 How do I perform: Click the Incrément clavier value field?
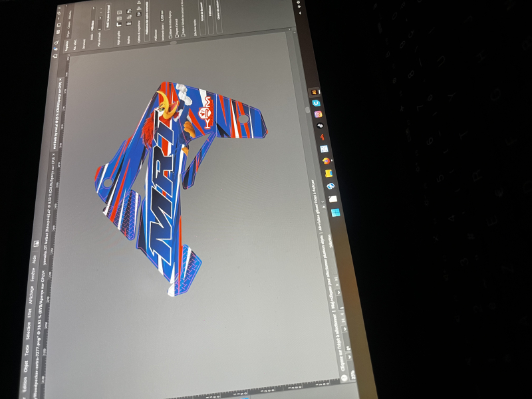tap(162, 15)
